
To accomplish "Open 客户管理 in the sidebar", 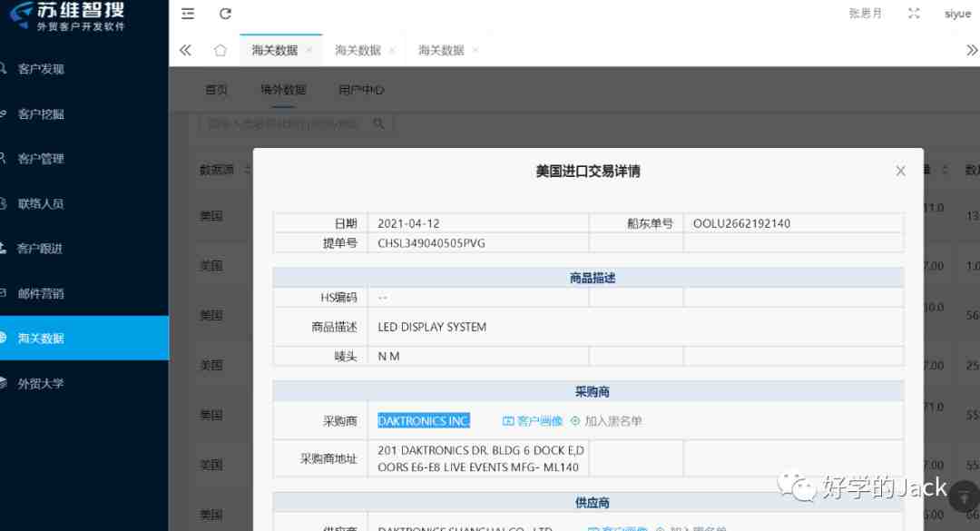I will [41, 159].
